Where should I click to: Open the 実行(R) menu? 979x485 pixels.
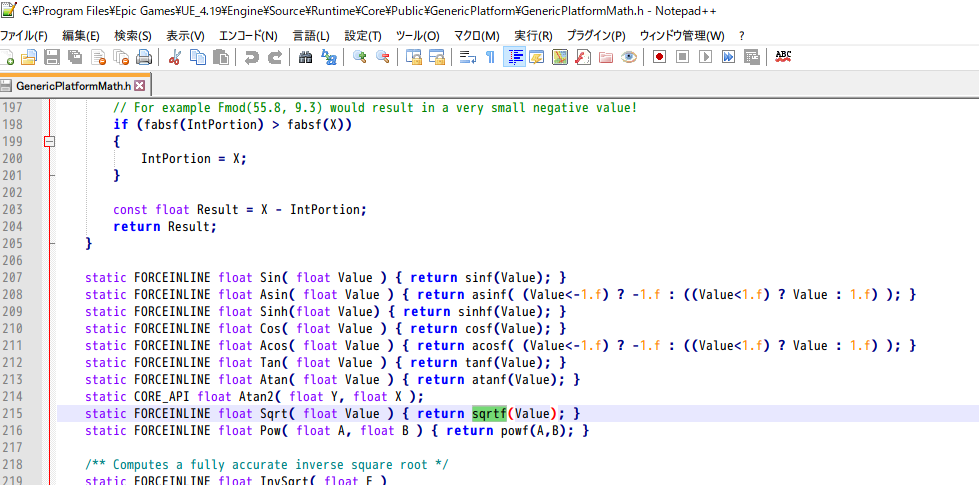533,36
